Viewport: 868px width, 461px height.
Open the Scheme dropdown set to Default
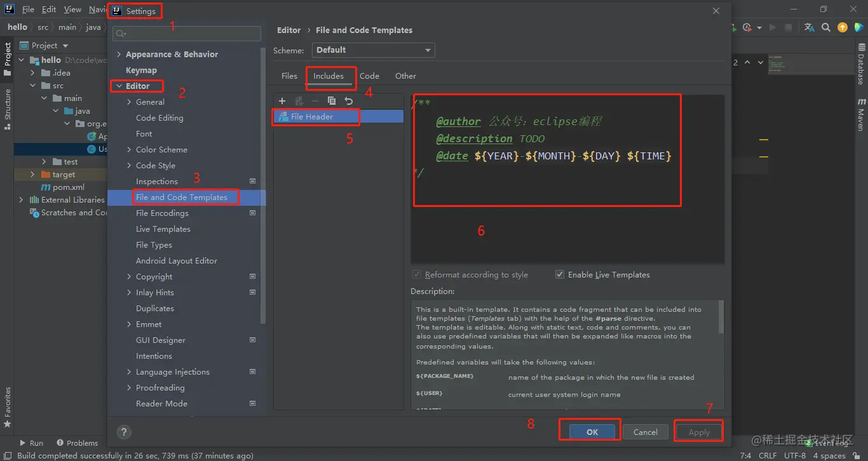(373, 50)
